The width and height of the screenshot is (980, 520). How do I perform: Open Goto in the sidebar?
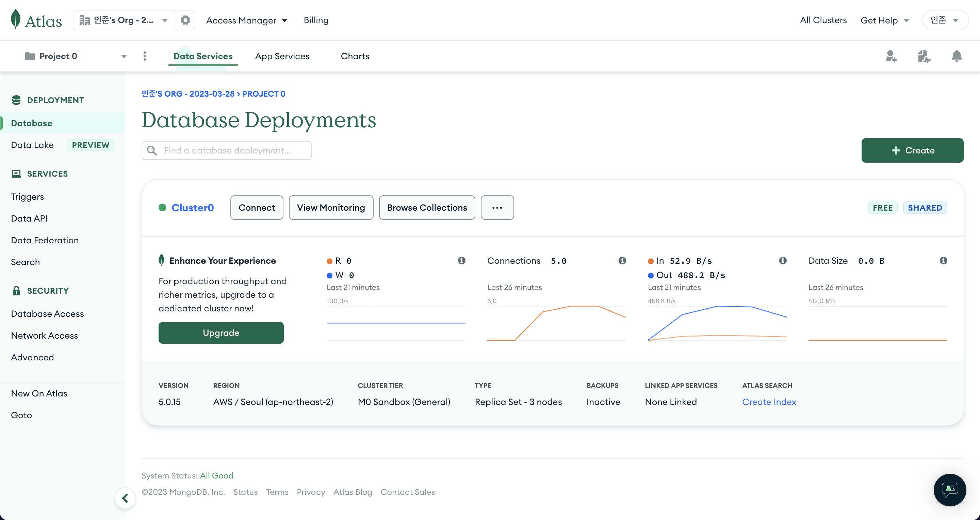point(22,415)
